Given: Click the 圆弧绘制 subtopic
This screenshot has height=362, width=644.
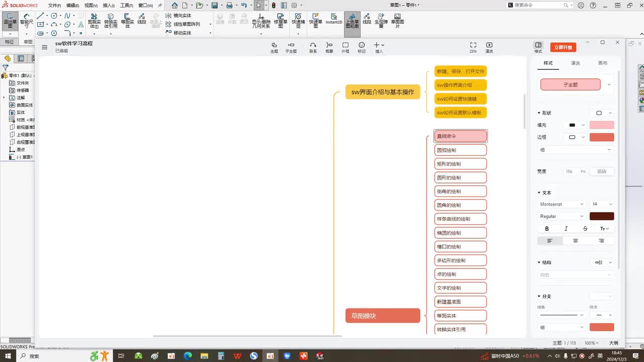Looking at the screenshot, I should pos(461,150).
